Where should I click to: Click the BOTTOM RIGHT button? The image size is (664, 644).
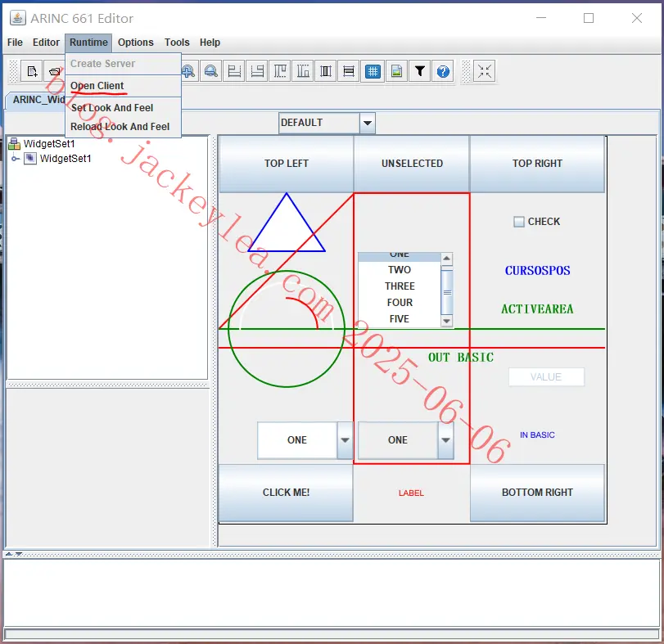(x=537, y=493)
